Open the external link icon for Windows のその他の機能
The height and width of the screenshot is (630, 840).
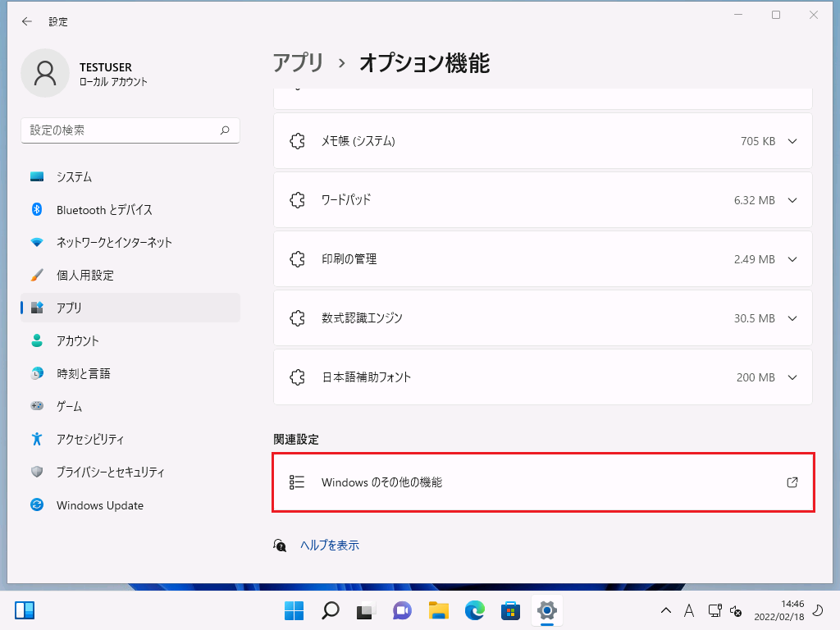(792, 482)
